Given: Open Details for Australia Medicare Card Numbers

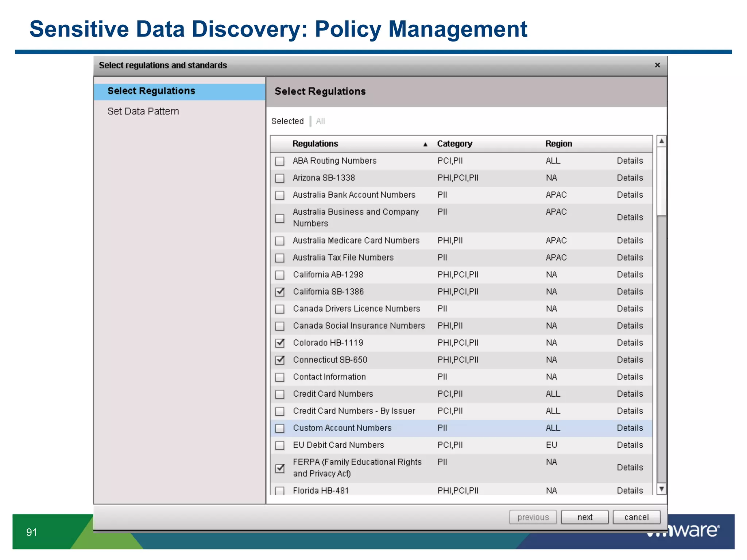Looking at the screenshot, I should click(x=630, y=241).
